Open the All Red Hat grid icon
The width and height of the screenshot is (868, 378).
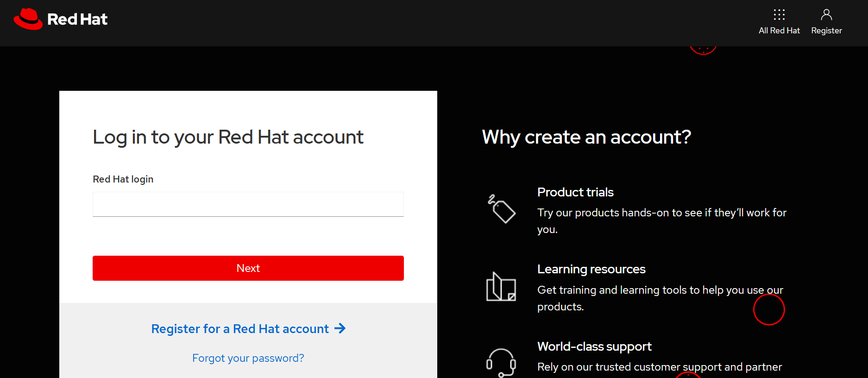pyautogui.click(x=779, y=15)
